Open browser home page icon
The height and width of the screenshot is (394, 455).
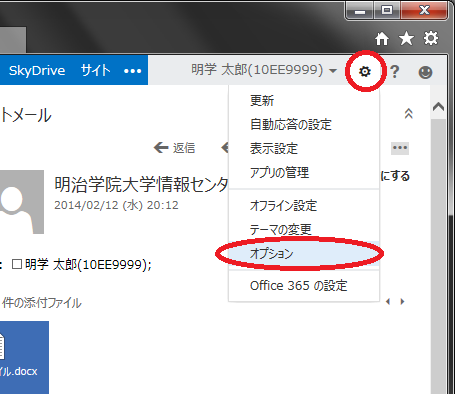point(382,39)
